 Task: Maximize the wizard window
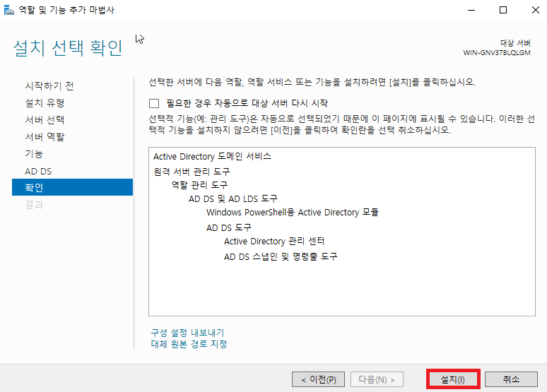[x=503, y=10]
